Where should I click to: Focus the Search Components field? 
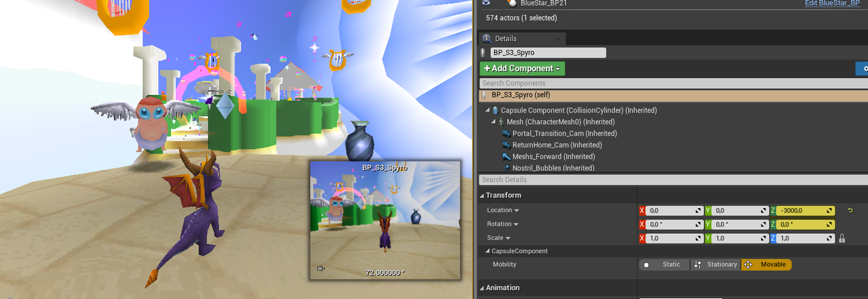[673, 83]
